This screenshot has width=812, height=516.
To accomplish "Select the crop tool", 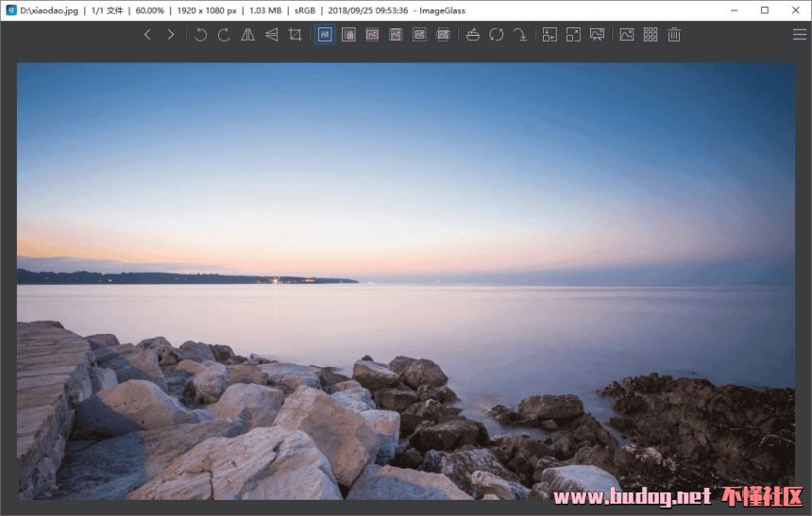I will coord(295,35).
